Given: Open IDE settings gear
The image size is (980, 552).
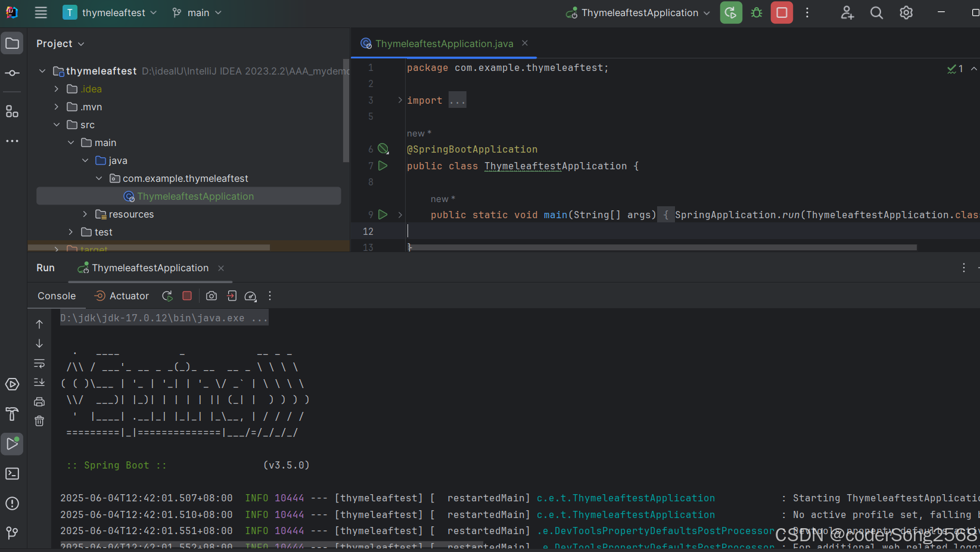Looking at the screenshot, I should (x=906, y=13).
